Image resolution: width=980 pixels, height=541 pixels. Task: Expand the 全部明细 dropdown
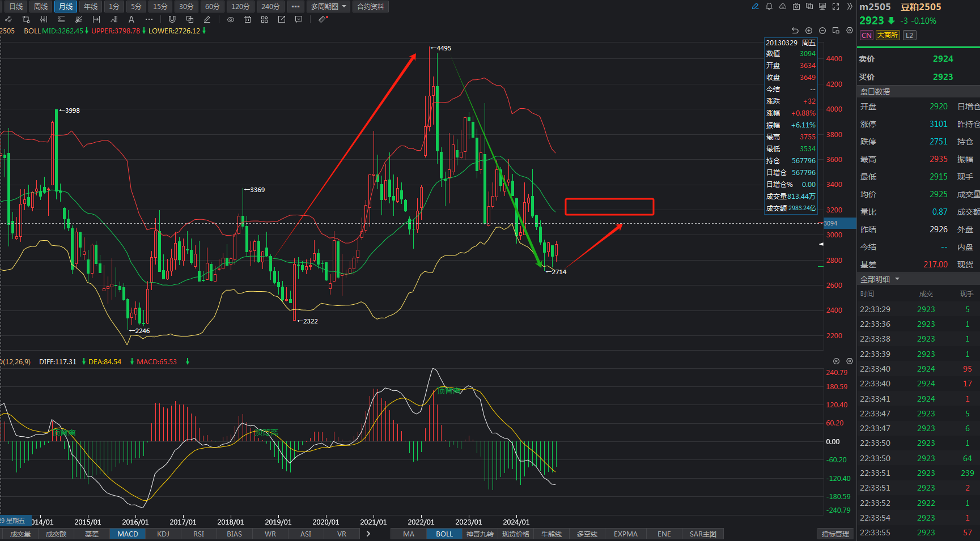(x=880, y=279)
